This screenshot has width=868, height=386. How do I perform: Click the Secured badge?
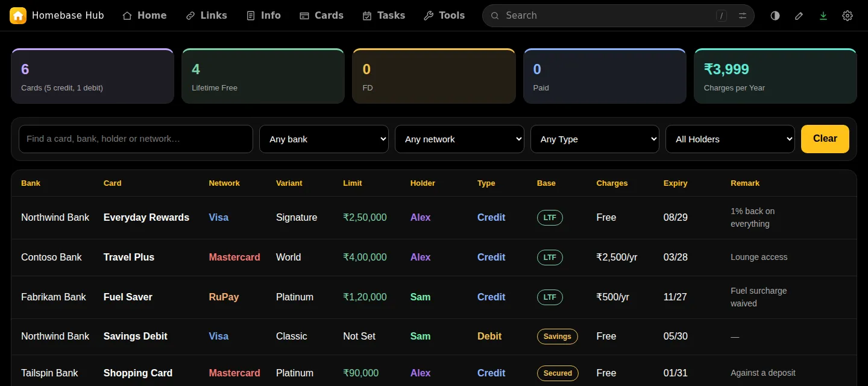[x=558, y=373]
